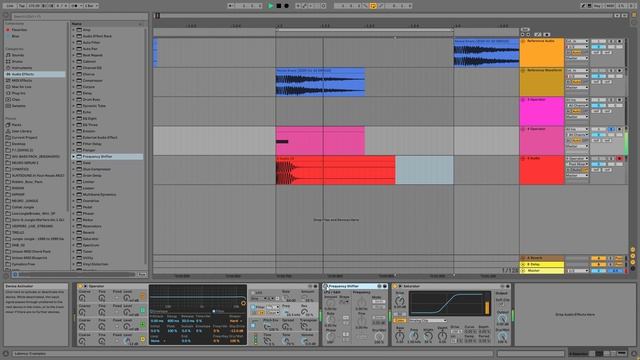This screenshot has width=640, height=360.
Task: Expand the Frequency Shifter device folder
Action: coord(73,156)
